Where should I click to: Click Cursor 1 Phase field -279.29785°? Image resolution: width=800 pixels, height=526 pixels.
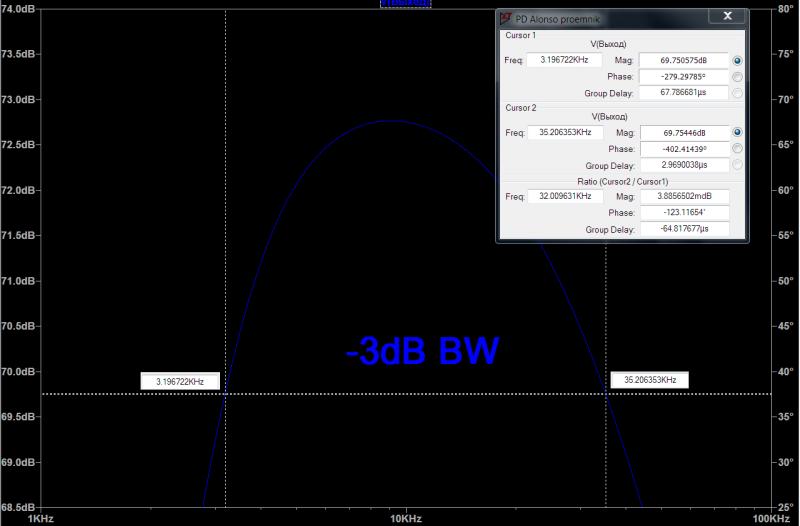tap(684, 77)
